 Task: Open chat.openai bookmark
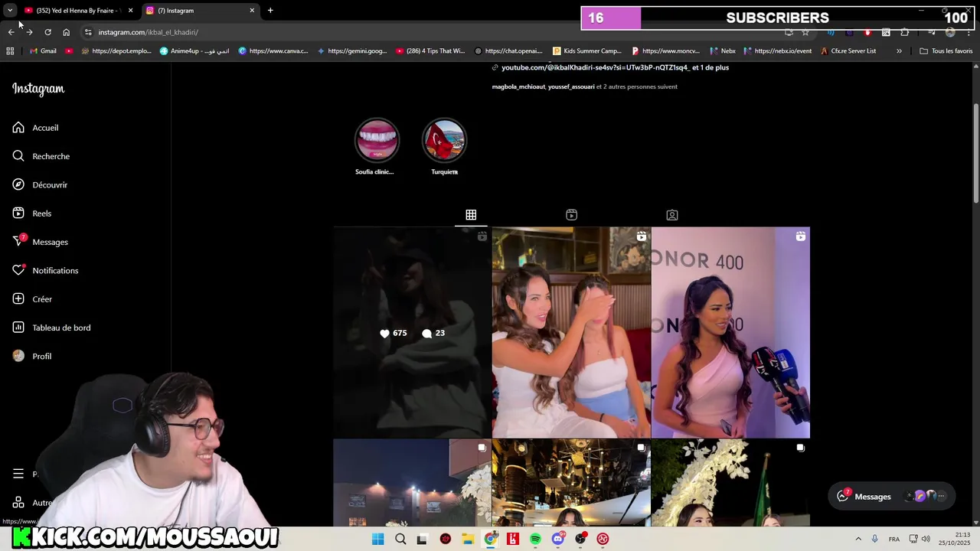[x=508, y=51]
